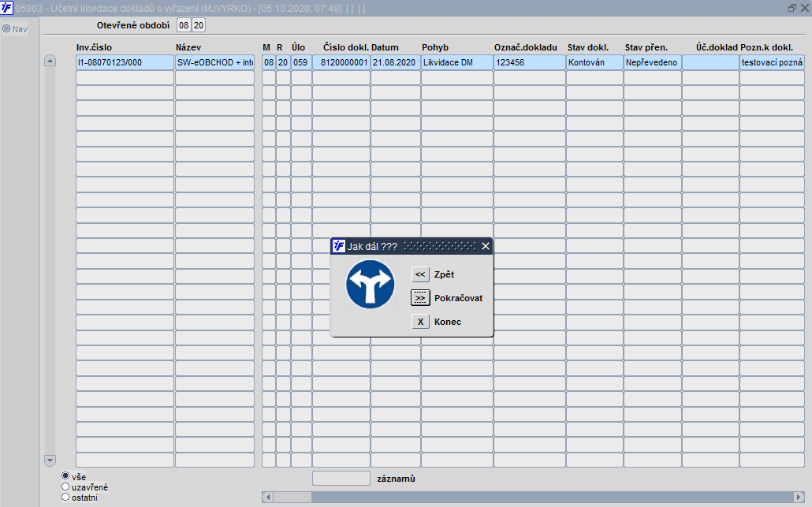Click the Pohyb cell Likvidace DM
This screenshot has width=812, height=507.
coord(456,62)
